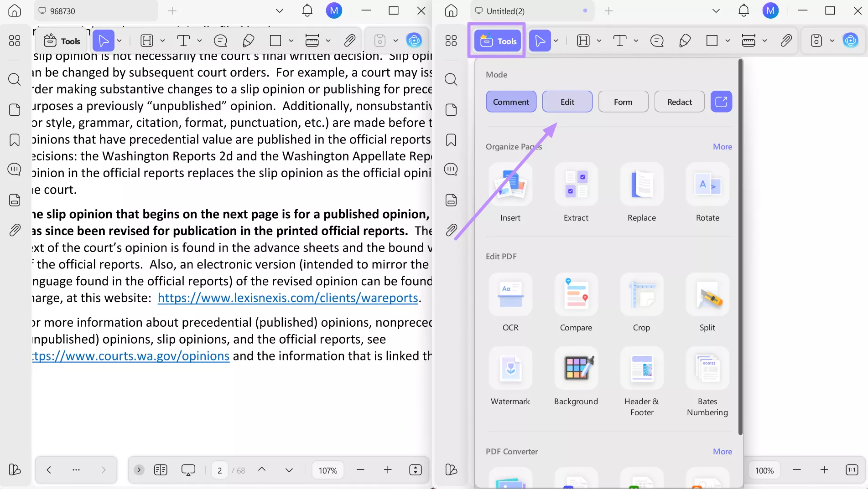This screenshot has width=868, height=489.
Task: Expand the shape tool dropdown in left window
Action: [291, 41]
